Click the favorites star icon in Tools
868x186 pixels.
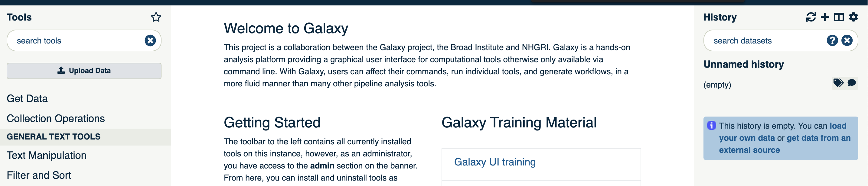(x=156, y=17)
